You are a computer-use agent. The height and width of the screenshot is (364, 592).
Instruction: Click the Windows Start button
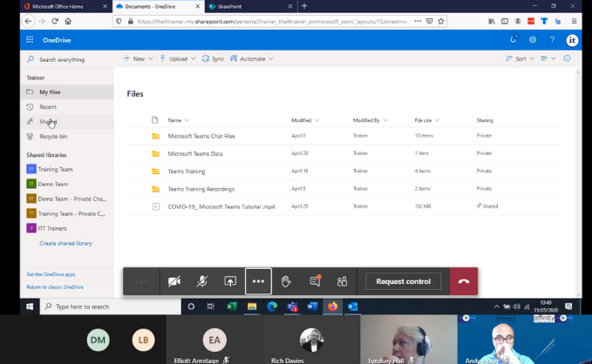tap(30, 307)
